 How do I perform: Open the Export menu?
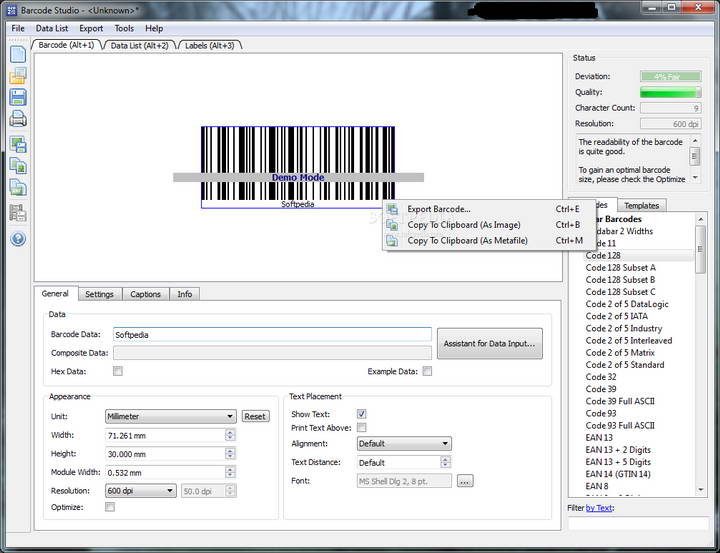91,28
